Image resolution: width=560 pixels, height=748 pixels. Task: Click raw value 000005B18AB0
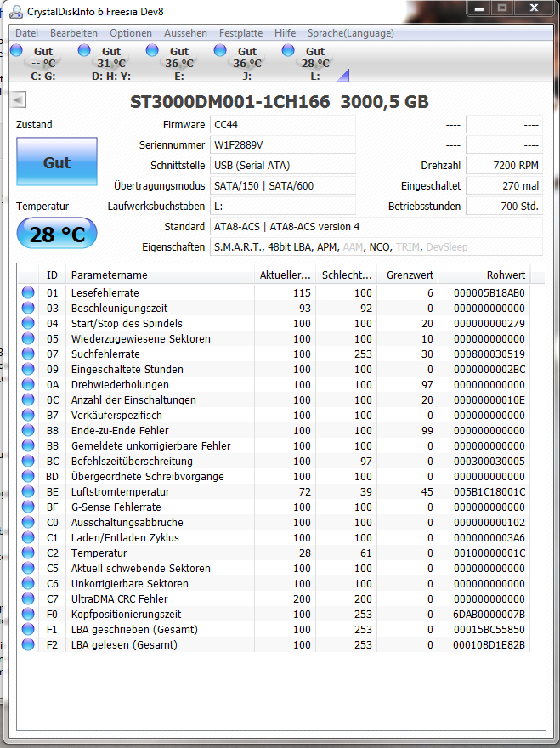pos(489,292)
